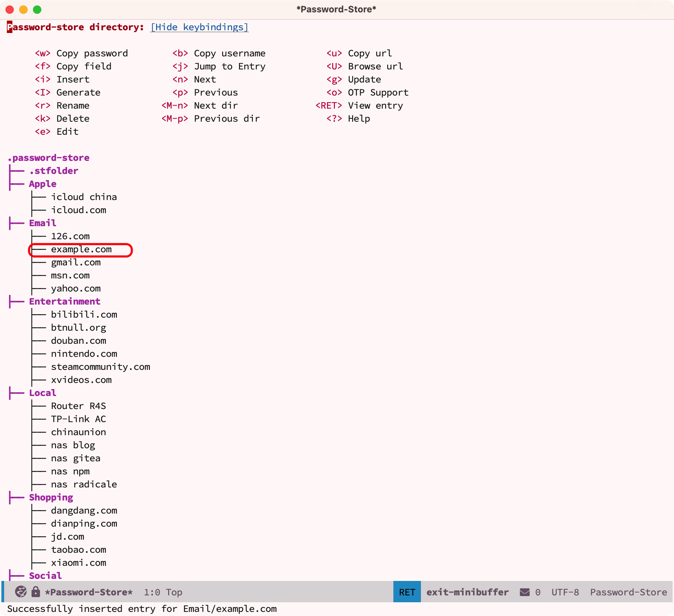Select nas blog entry
Viewport: 674px width, 616px height.
[73, 445]
